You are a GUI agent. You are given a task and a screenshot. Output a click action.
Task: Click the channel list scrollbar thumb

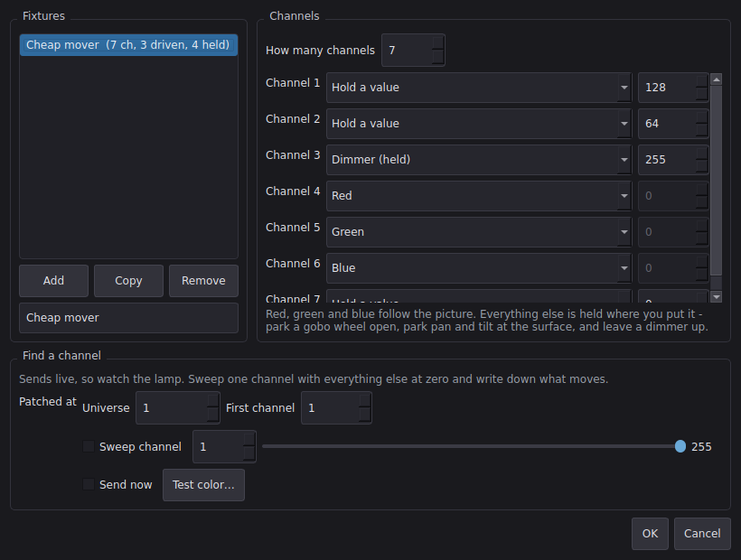(x=717, y=181)
